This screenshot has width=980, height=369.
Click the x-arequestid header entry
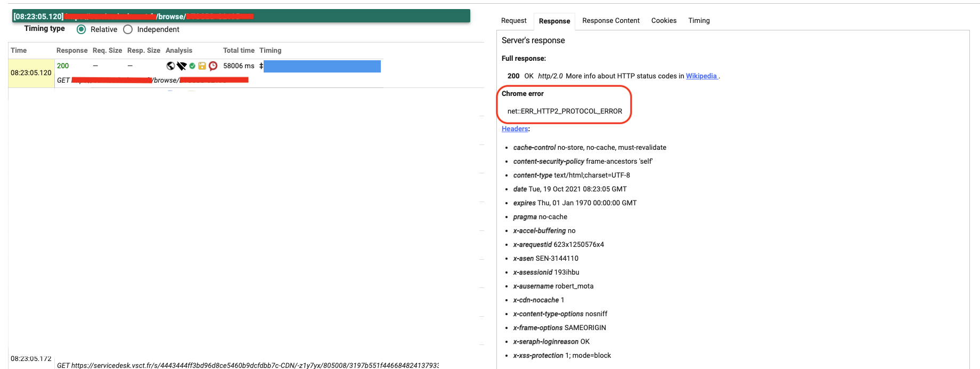(559, 245)
